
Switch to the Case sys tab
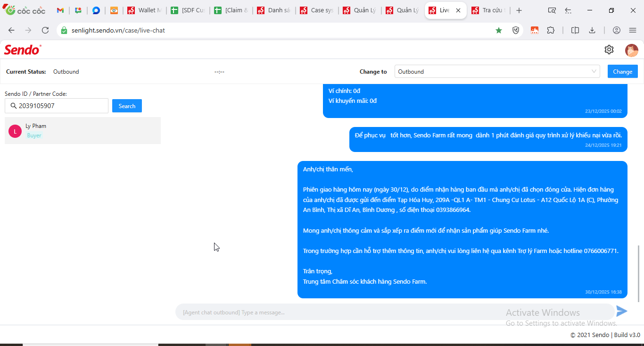(x=317, y=10)
